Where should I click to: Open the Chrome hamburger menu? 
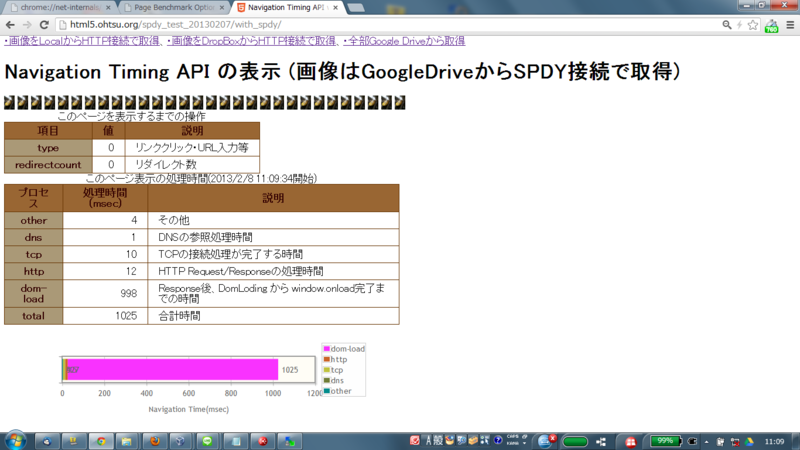tap(790, 24)
